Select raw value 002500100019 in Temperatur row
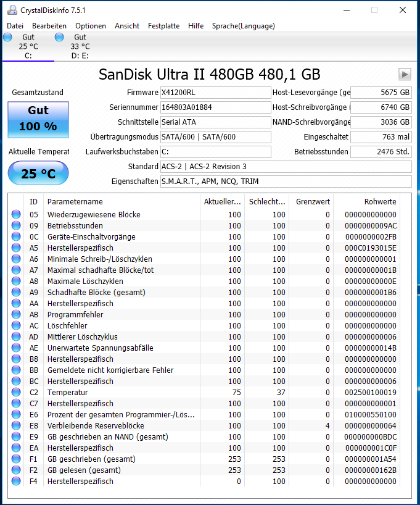 371,392
